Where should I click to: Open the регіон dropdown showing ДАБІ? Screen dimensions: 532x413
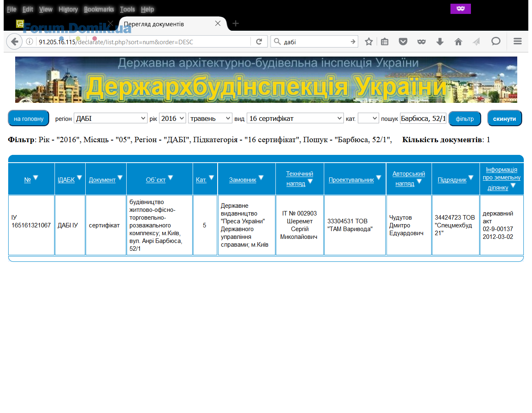click(111, 118)
